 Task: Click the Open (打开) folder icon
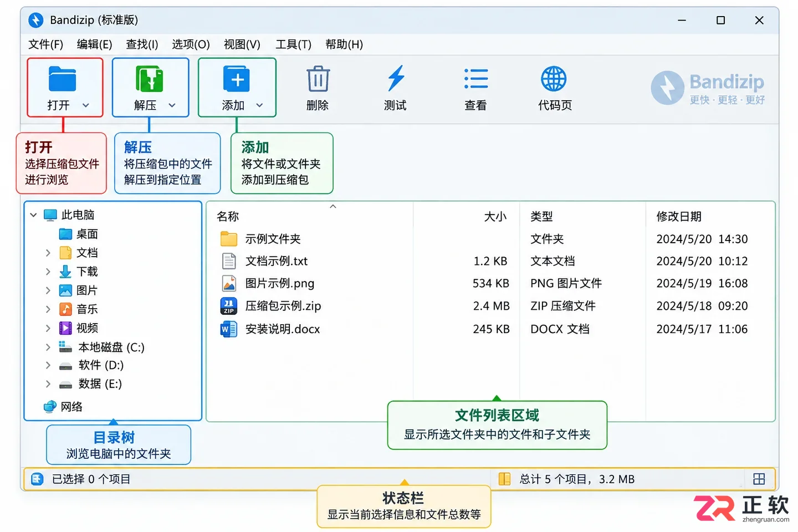click(62, 79)
